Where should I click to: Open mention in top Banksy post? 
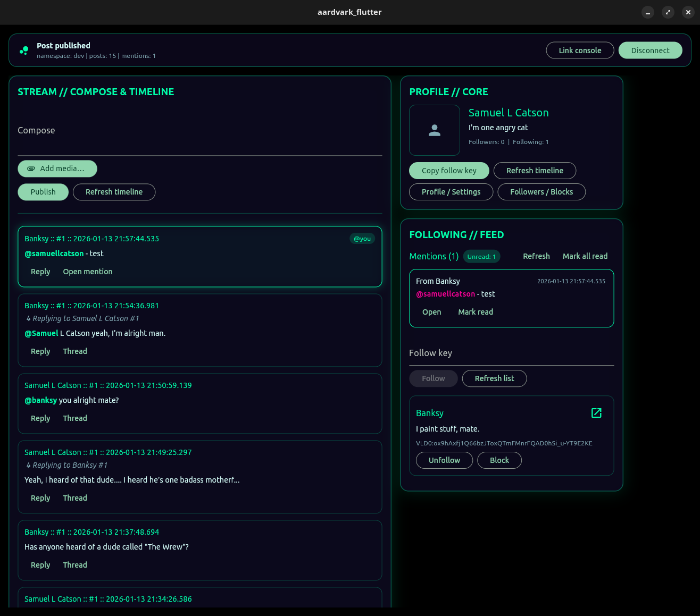coord(88,272)
